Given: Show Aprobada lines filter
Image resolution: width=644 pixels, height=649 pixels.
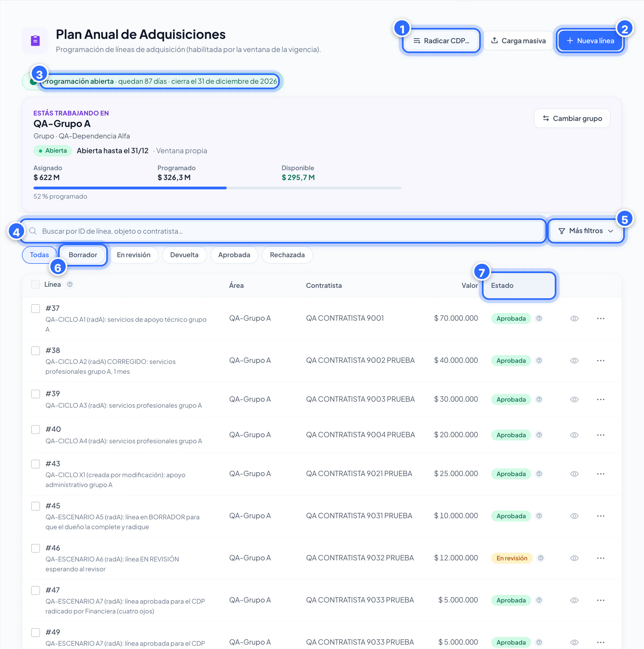Looking at the screenshot, I should 234,255.
